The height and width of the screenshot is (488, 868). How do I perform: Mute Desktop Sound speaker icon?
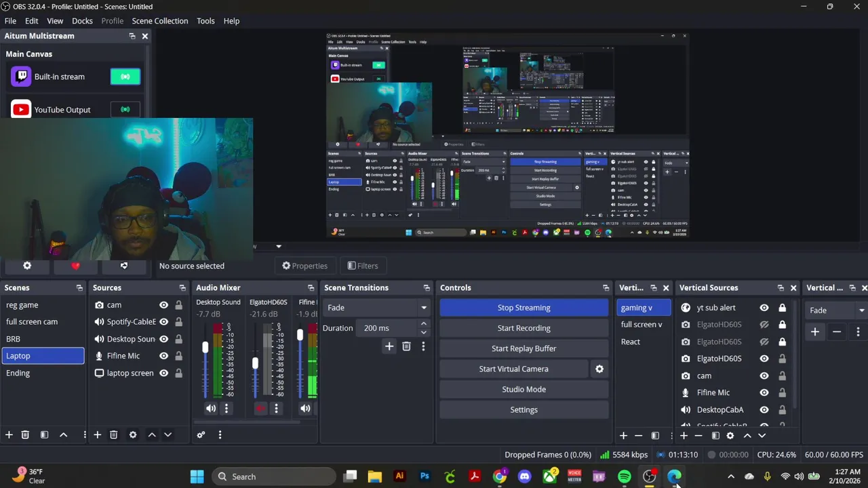(x=211, y=408)
